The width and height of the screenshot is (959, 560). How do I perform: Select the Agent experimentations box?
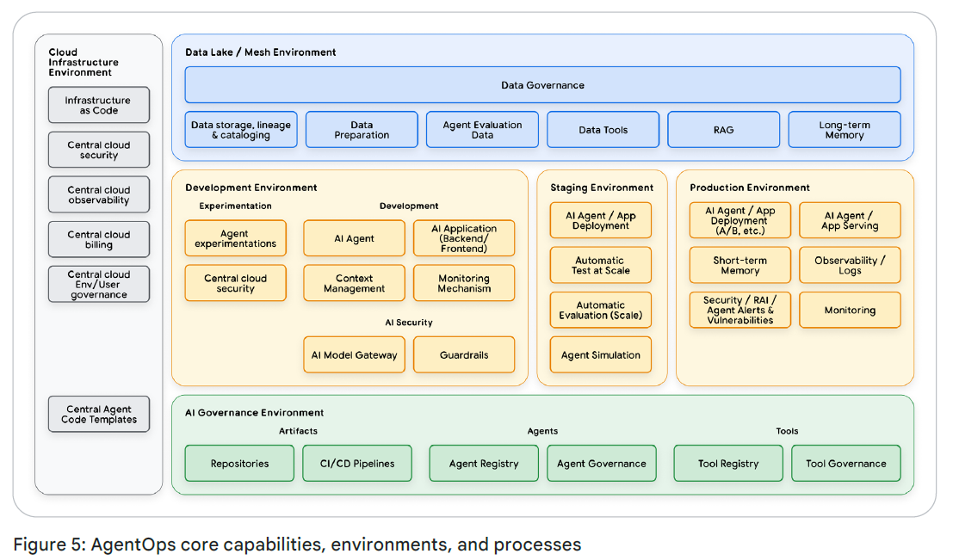click(x=235, y=238)
